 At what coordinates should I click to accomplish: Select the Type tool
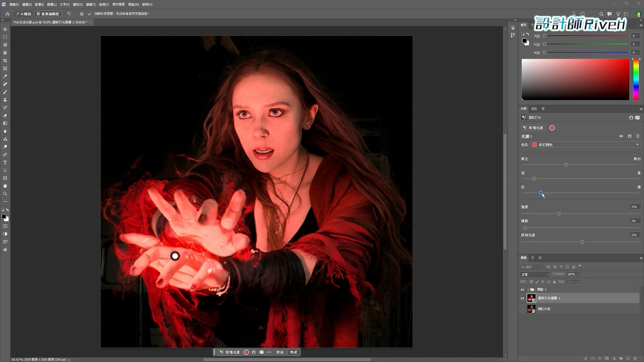click(5, 163)
